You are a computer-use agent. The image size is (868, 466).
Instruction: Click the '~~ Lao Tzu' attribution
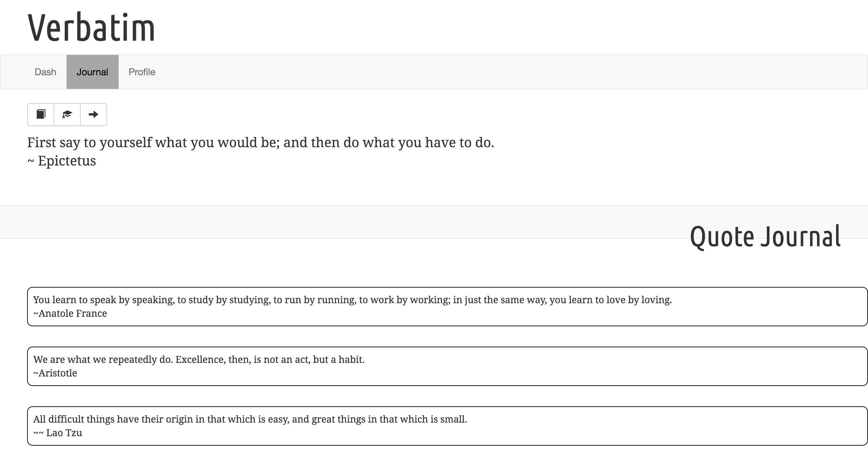[58, 433]
